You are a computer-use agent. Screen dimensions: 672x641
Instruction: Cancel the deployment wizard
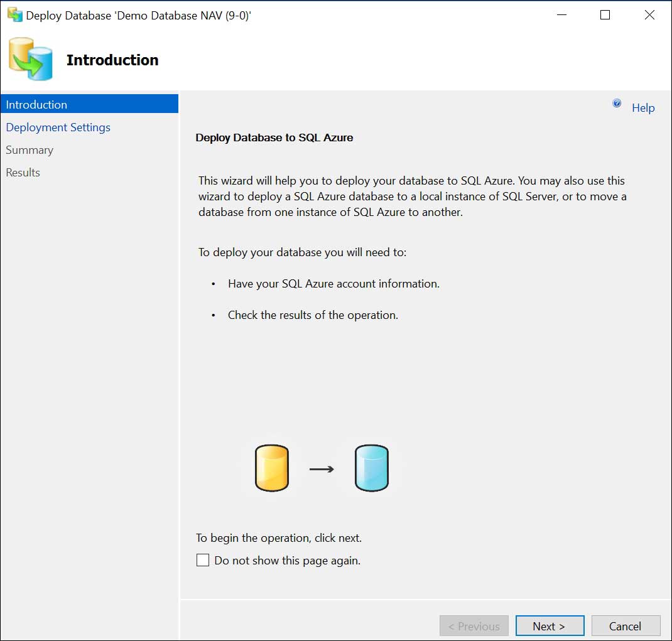(626, 625)
